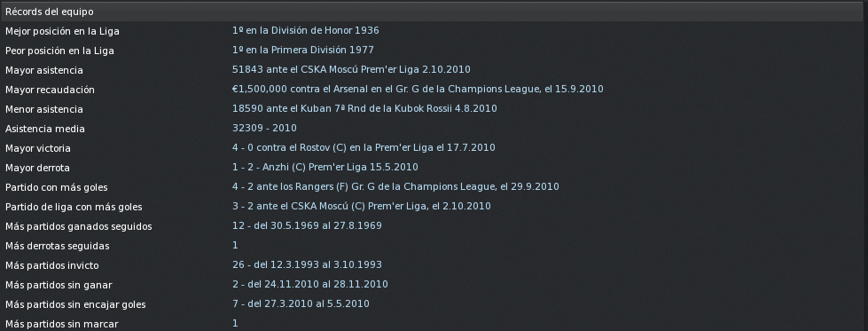This screenshot has width=868, height=331.
Task: Select the Mayor recaudación row label
Action: coord(50,90)
